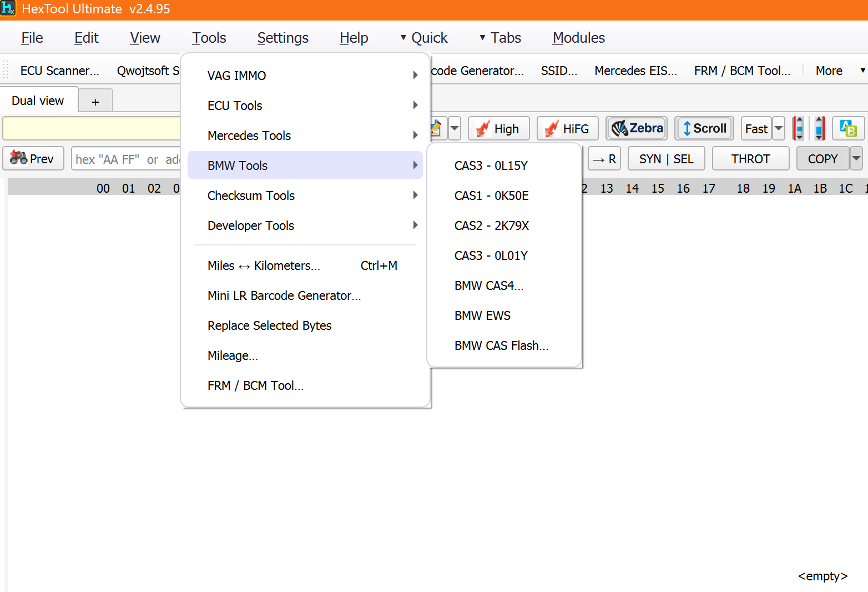
Task: Open FRM / BCM Tool... in Tools menu
Action: [305, 385]
